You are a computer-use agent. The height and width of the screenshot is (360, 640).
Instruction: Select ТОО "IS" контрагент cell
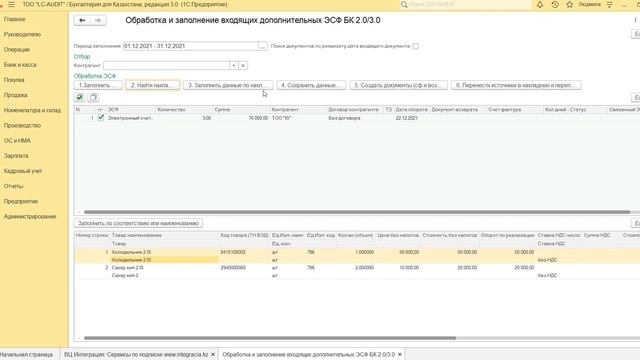299,118
